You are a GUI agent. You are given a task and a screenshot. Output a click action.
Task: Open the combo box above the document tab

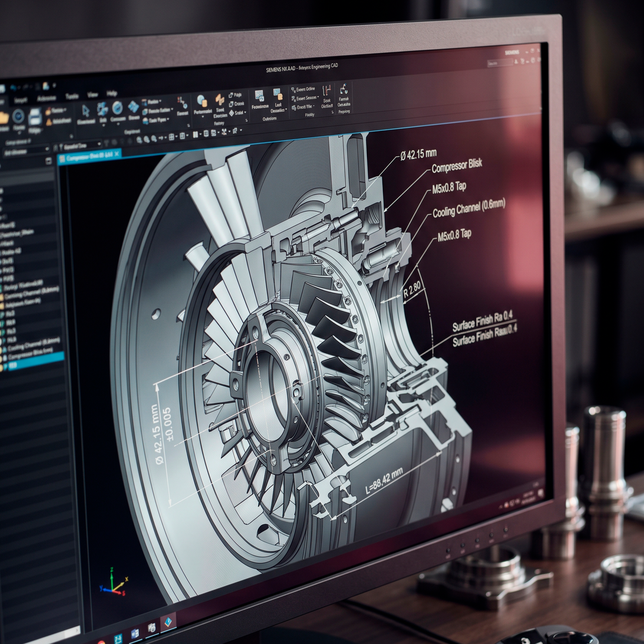point(78,146)
